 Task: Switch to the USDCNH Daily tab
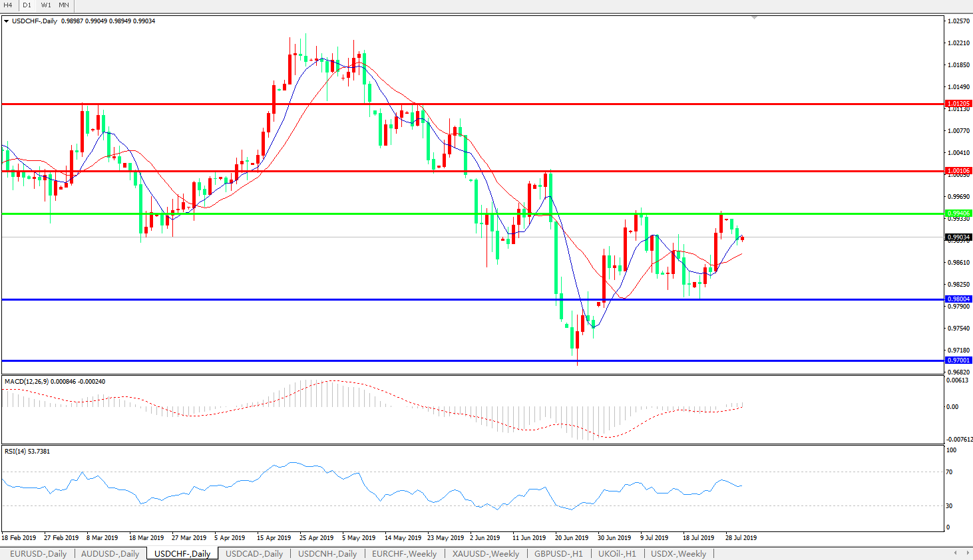pos(327,553)
